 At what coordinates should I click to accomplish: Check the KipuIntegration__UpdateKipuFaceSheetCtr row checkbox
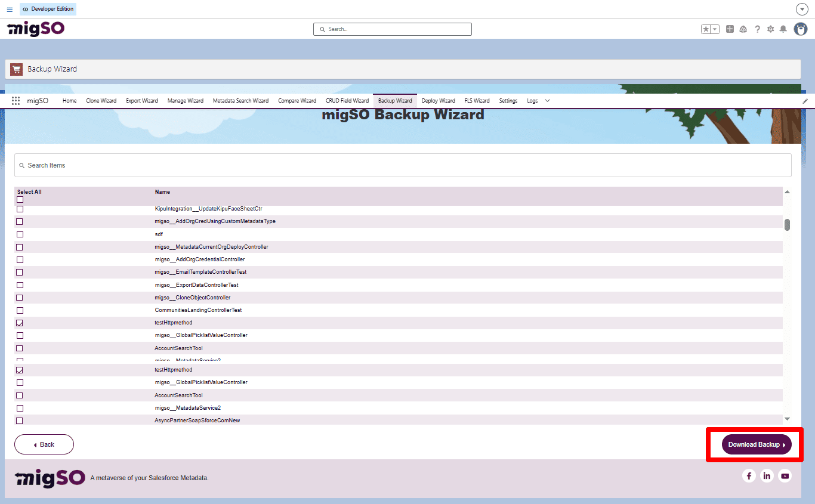pyautogui.click(x=20, y=209)
